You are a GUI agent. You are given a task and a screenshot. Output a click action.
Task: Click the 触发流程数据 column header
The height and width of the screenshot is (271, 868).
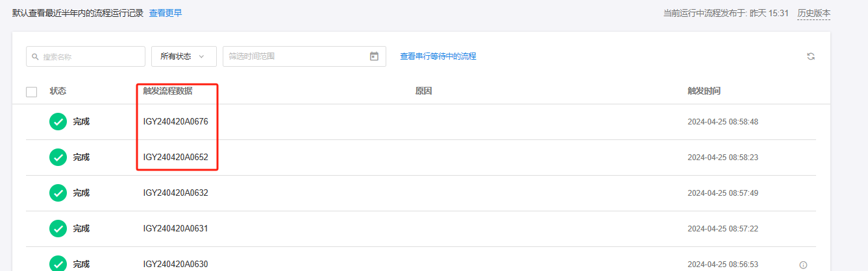pos(167,91)
